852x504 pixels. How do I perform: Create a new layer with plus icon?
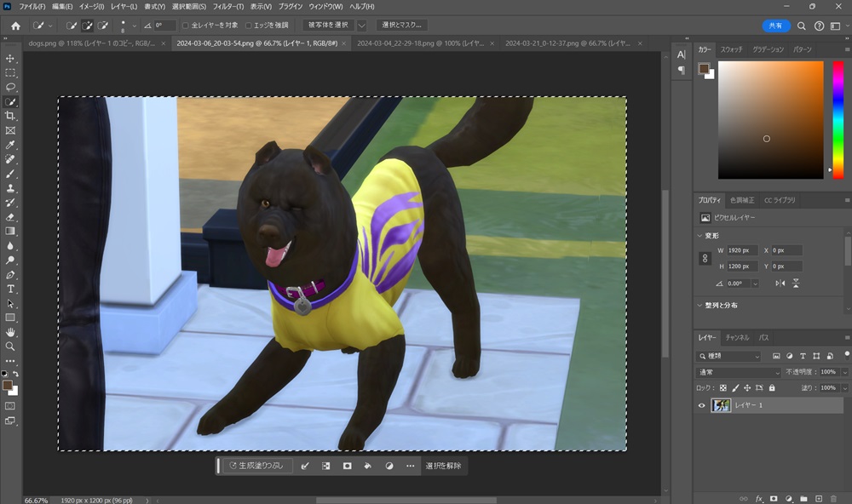[818, 499]
